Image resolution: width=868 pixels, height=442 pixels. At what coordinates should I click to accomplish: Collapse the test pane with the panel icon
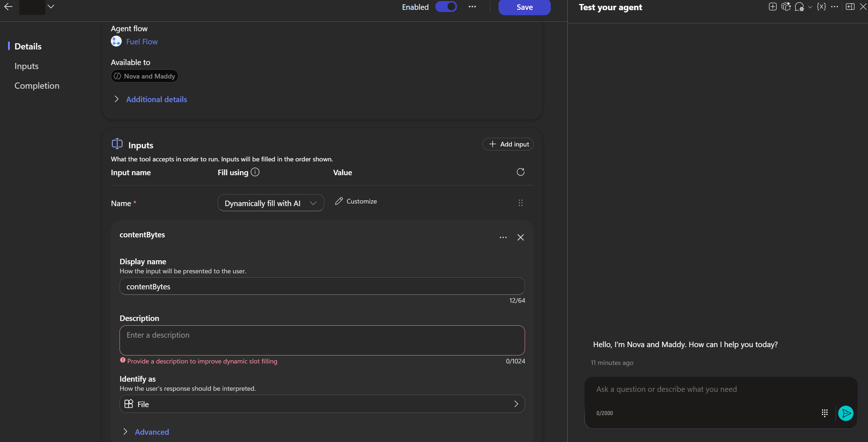[x=850, y=7]
